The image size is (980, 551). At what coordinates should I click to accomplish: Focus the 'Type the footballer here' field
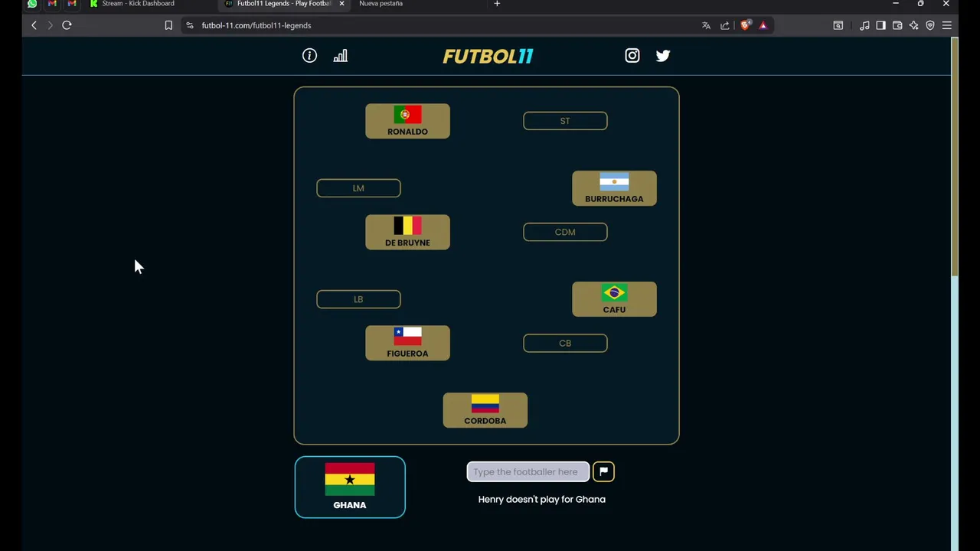point(528,471)
